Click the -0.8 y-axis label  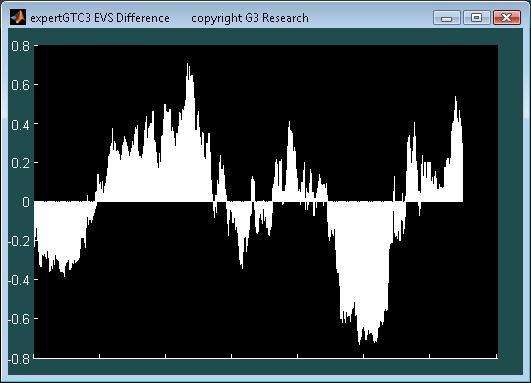(x=19, y=359)
